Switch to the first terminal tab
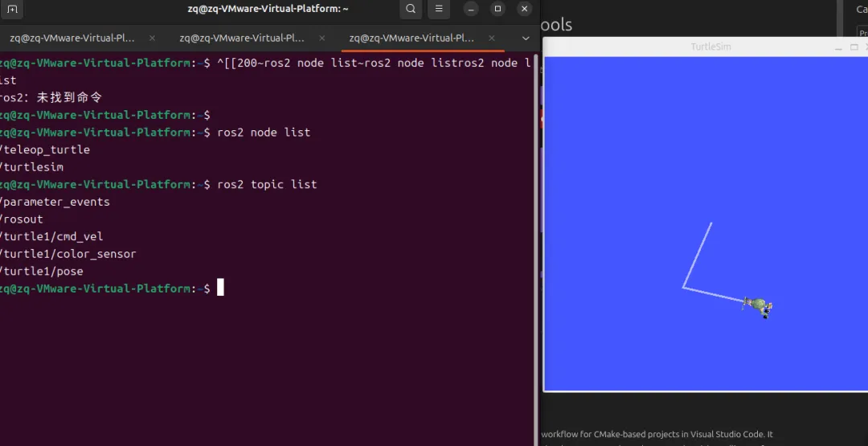Viewport: 868px width, 446px height. click(72, 39)
